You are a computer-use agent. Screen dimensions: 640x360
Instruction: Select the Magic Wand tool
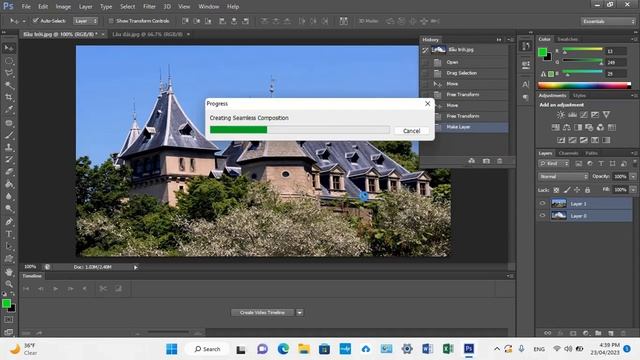coord(9,85)
